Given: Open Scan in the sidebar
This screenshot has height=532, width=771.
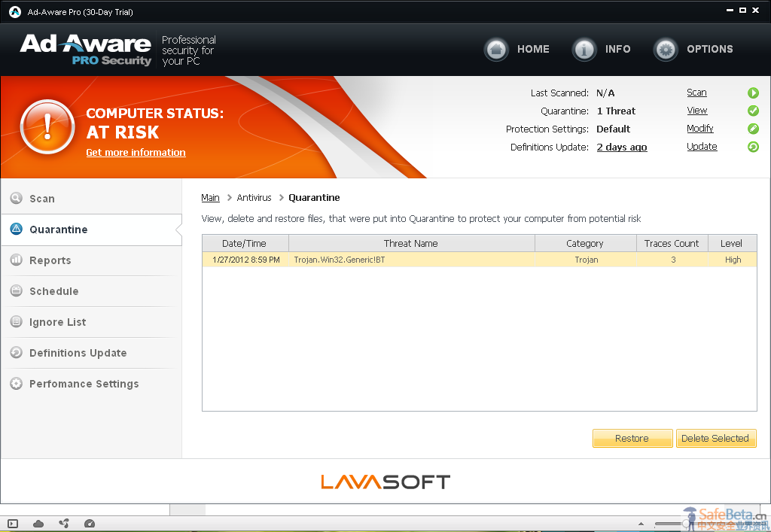Looking at the screenshot, I should point(91,199).
